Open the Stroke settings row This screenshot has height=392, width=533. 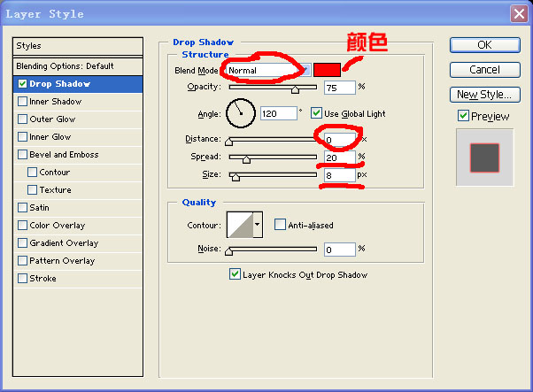coord(78,279)
